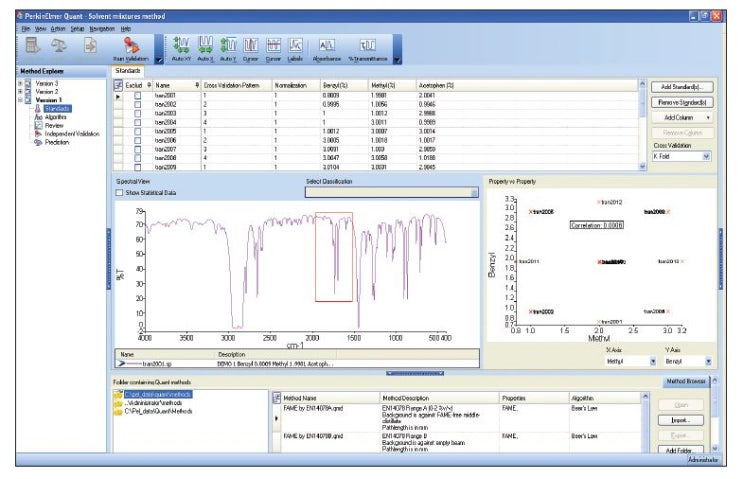Open overflow arrow after Run Validation toolbar
743x479 pixels.
coord(159,60)
